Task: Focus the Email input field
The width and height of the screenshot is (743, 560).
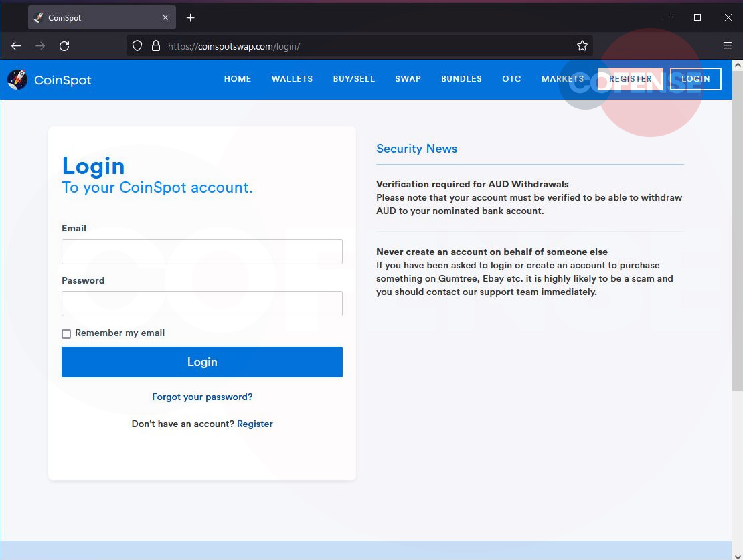Action: 202,252
